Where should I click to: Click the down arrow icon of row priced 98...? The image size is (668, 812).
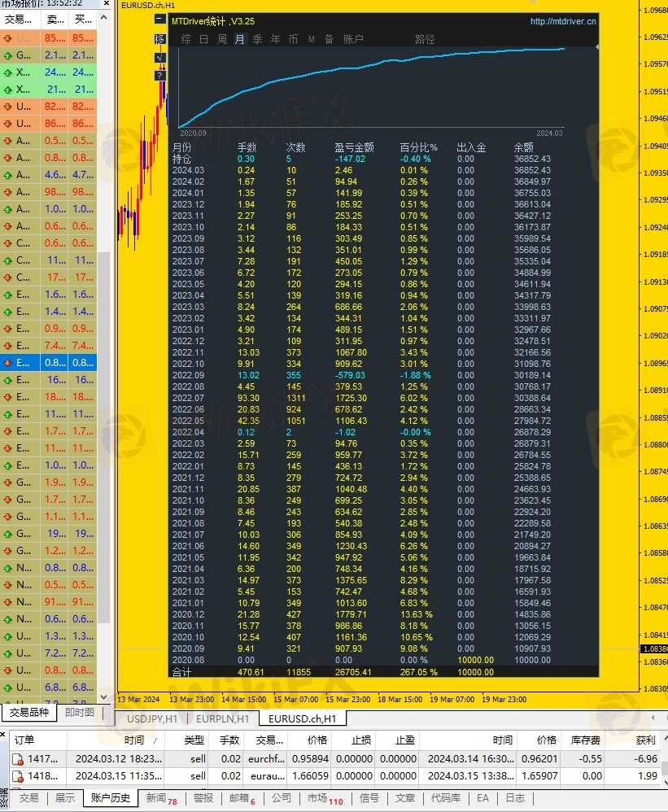[x=8, y=192]
